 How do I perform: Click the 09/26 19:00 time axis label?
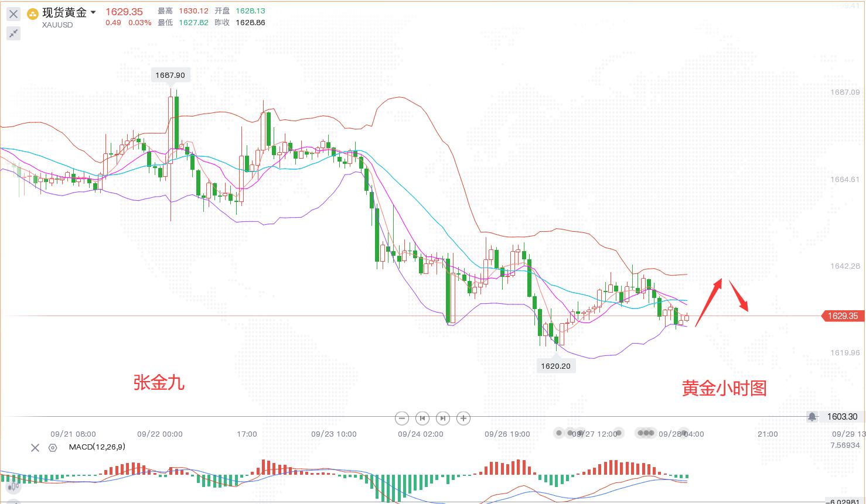click(x=507, y=434)
